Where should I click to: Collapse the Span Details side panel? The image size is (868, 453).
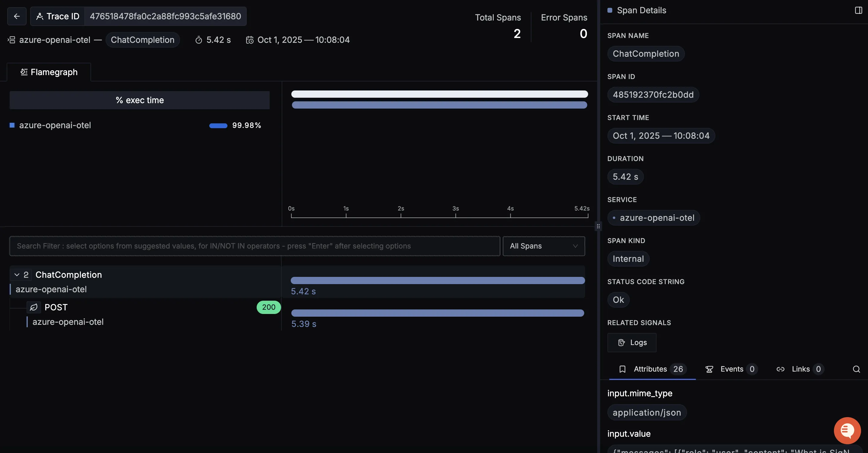pos(858,11)
